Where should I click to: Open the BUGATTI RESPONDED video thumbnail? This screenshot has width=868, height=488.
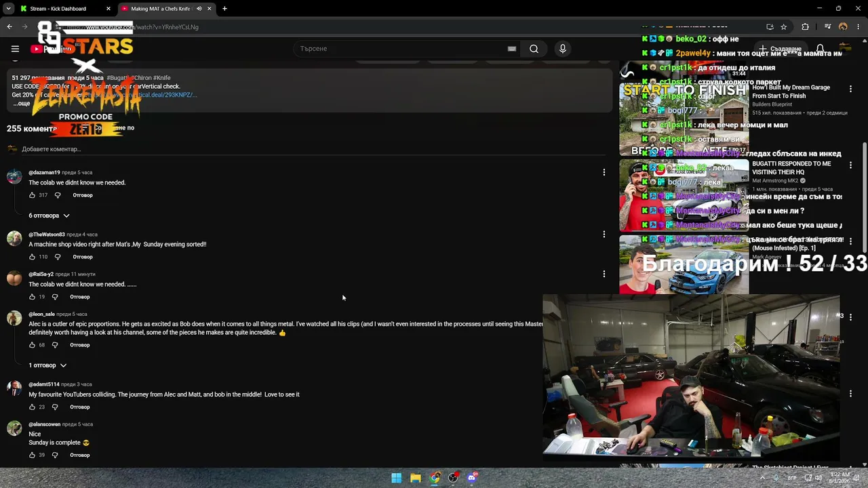click(684, 195)
